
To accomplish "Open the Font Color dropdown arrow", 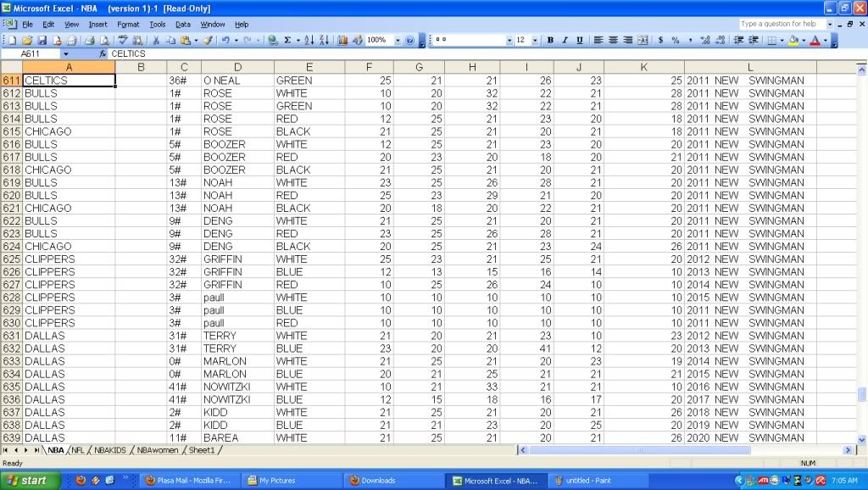I will click(826, 41).
